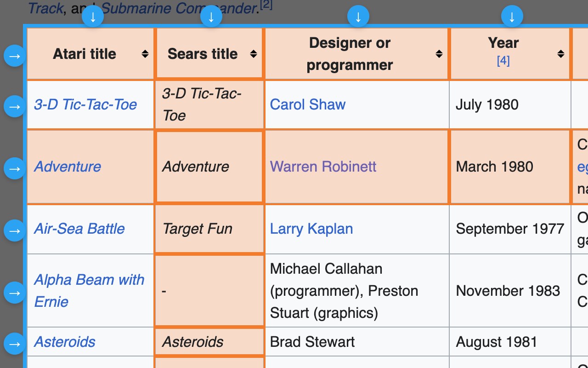Click the down arrow above Sears title column
The width and height of the screenshot is (588, 368).
click(211, 17)
